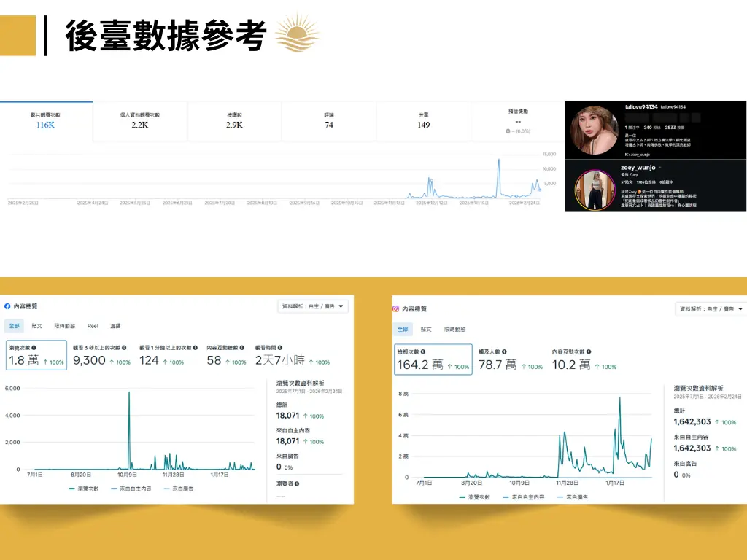Screen dimensions: 747x560
Task: Toggle 瀏覽次數 legend in Instagram chart
Action: pyautogui.click(x=474, y=497)
